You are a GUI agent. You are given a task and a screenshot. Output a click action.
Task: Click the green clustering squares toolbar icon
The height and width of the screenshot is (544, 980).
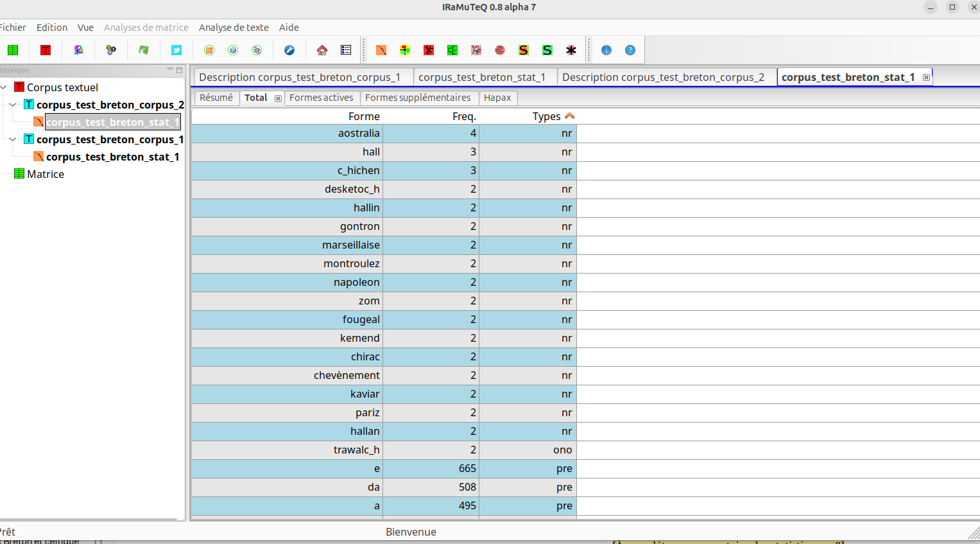pyautogui.click(x=452, y=50)
